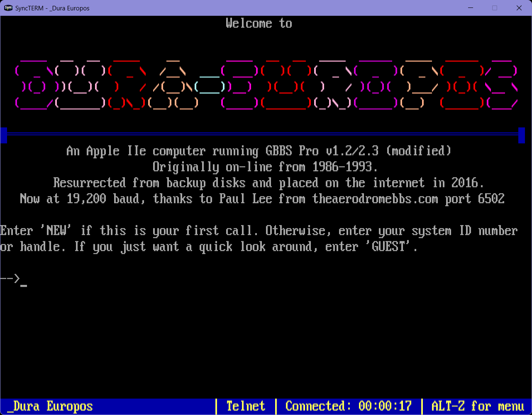Click the SyncTERM app icon in title bar
The height and width of the screenshot is (415, 532).
point(8,8)
